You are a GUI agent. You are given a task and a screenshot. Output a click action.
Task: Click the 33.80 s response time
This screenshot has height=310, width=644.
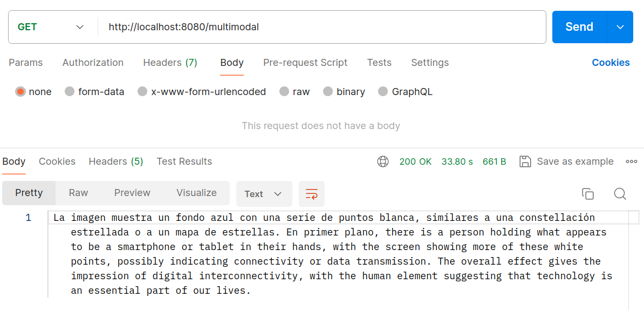(x=457, y=161)
